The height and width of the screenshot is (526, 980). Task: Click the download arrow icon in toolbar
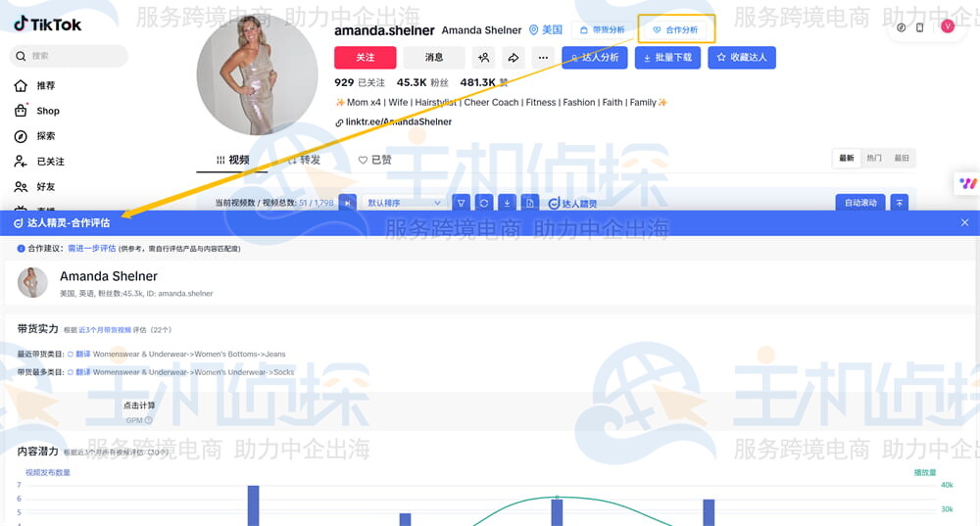pyautogui.click(x=507, y=203)
